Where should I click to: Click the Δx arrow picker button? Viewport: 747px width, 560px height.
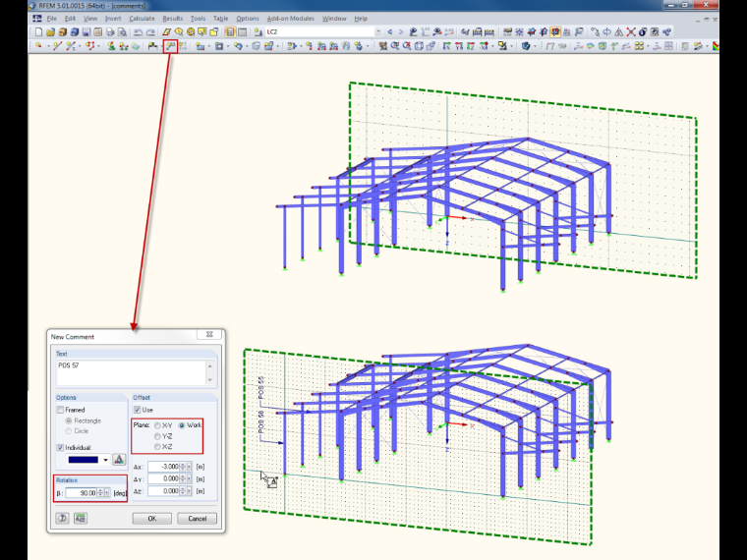tap(189, 467)
